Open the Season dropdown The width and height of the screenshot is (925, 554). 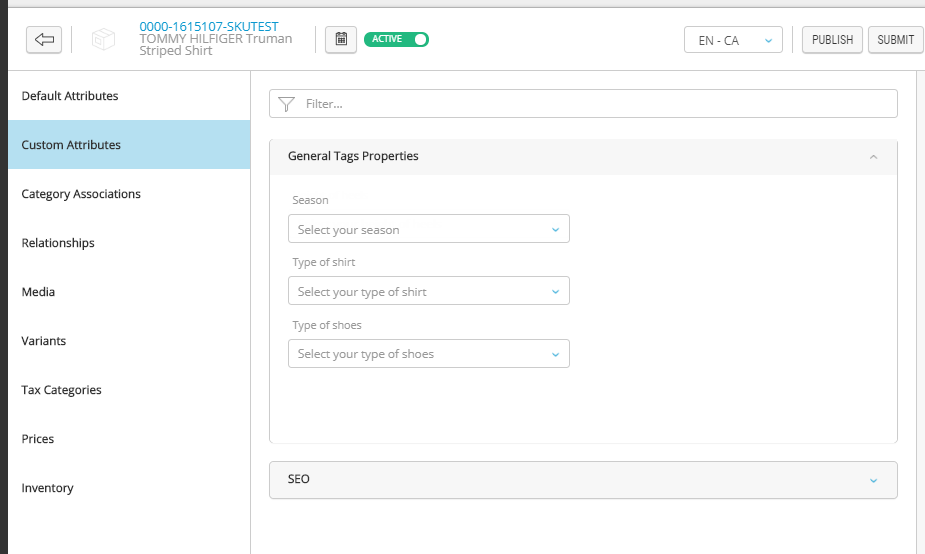[x=428, y=229]
